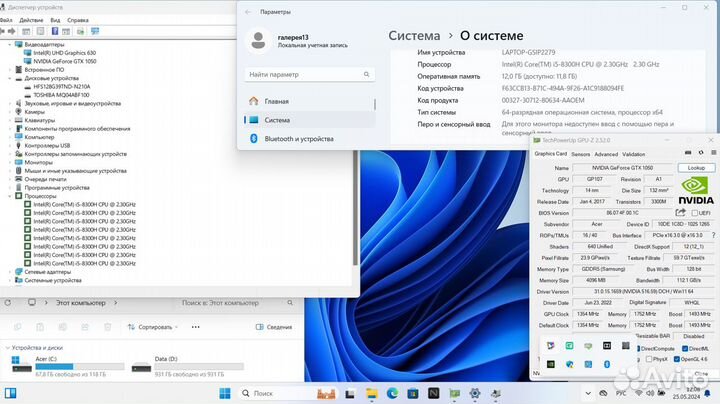Switch to the Sensors tab in GPU-Z
The width and height of the screenshot is (720, 404).
pyautogui.click(x=580, y=154)
